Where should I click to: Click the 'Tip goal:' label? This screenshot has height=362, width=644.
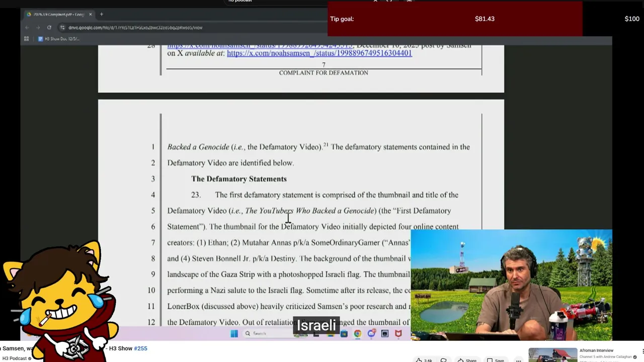342,19
